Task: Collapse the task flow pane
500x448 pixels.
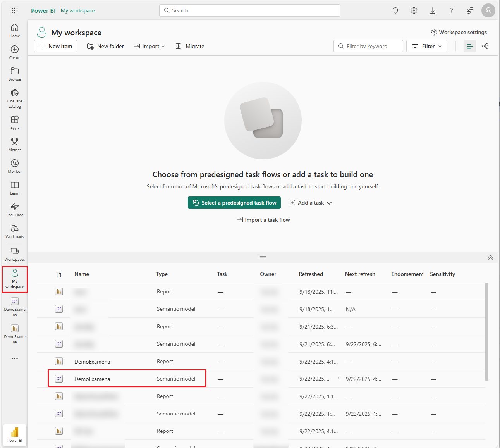Action: 490,258
